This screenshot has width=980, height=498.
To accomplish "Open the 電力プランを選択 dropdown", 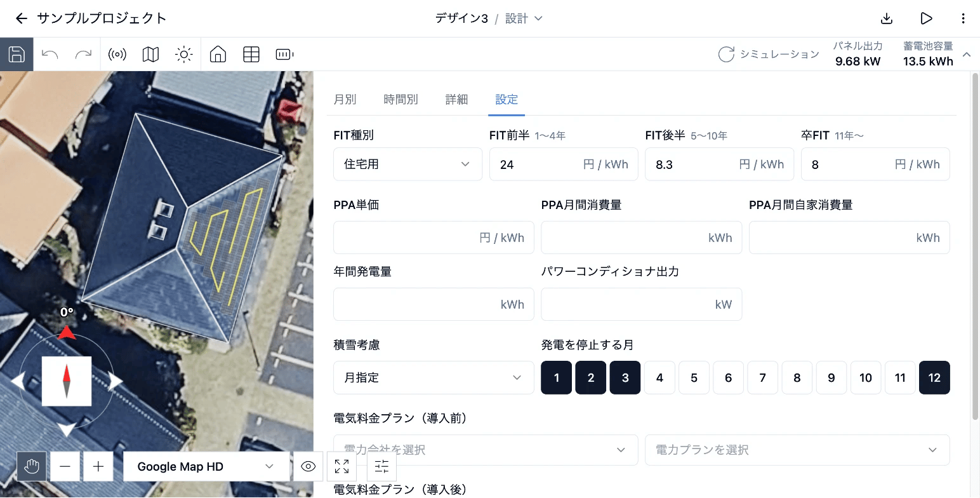I will [x=797, y=450].
